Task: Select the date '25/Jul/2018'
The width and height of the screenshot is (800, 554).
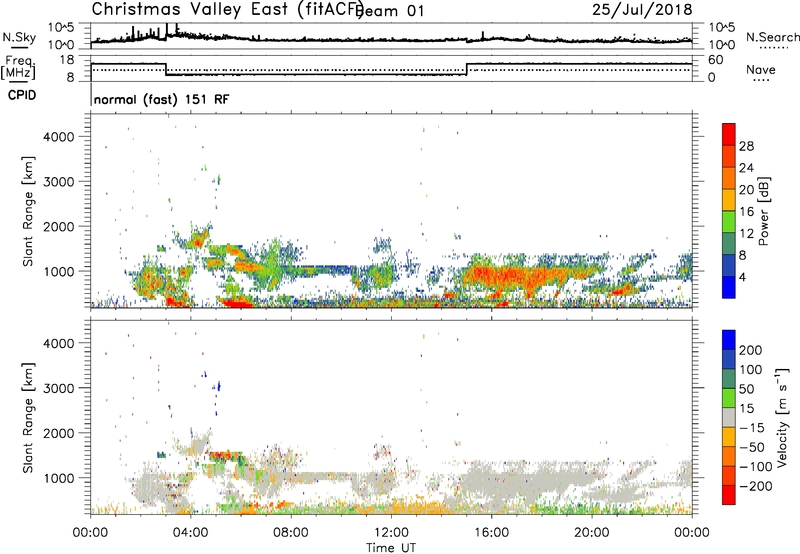Action: tap(642, 9)
